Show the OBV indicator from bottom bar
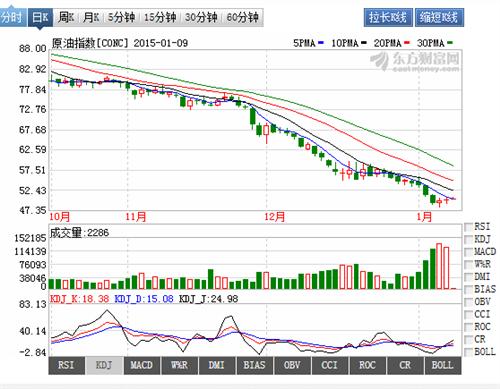 pos(292,365)
